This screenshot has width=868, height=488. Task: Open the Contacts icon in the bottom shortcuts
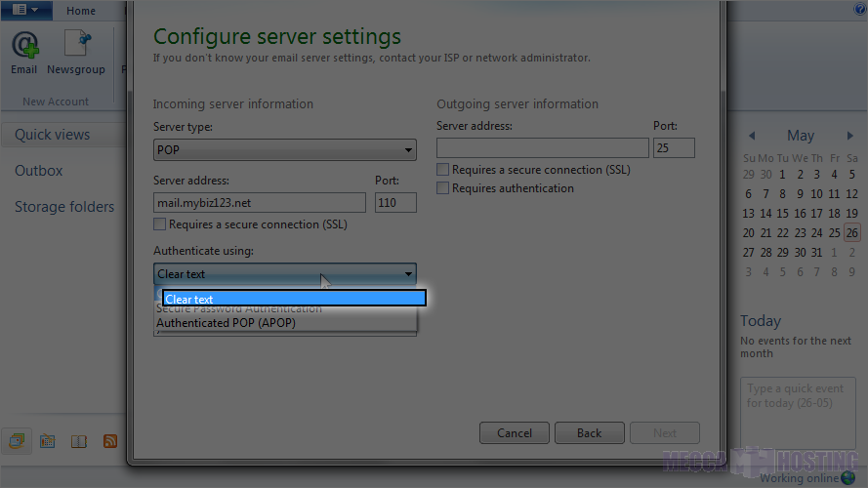[79, 441]
